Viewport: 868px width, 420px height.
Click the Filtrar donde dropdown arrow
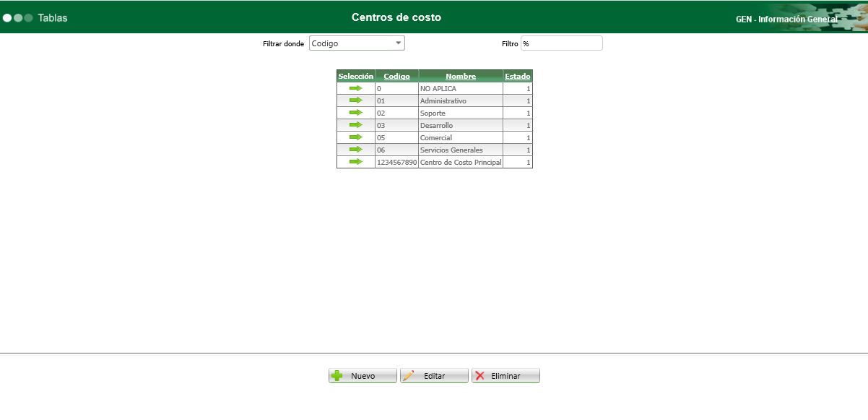pos(398,43)
